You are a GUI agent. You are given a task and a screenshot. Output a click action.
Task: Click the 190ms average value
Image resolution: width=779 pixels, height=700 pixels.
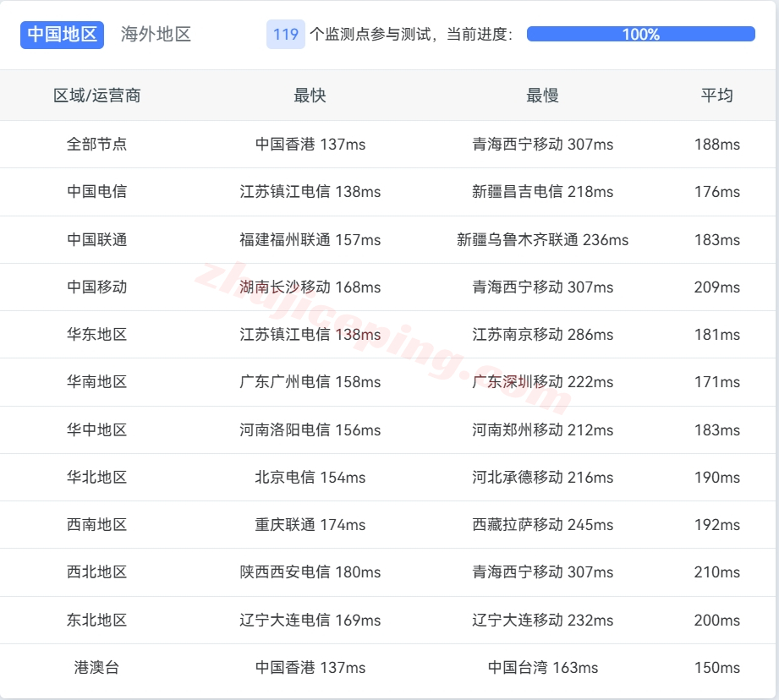(x=717, y=477)
